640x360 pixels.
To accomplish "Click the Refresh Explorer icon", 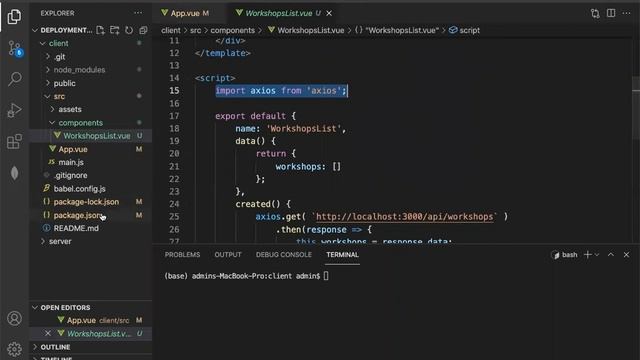I will pos(129,30).
